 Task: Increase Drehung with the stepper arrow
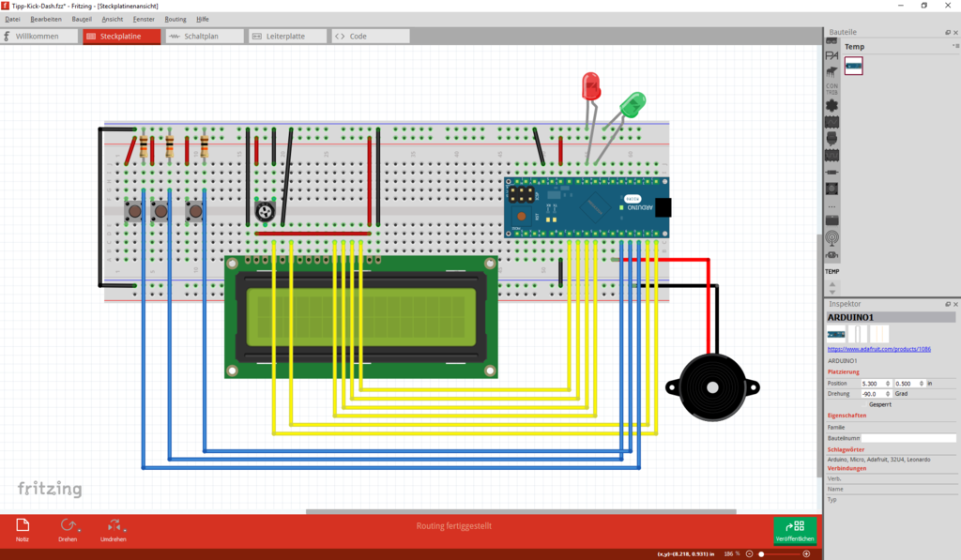pos(887,391)
